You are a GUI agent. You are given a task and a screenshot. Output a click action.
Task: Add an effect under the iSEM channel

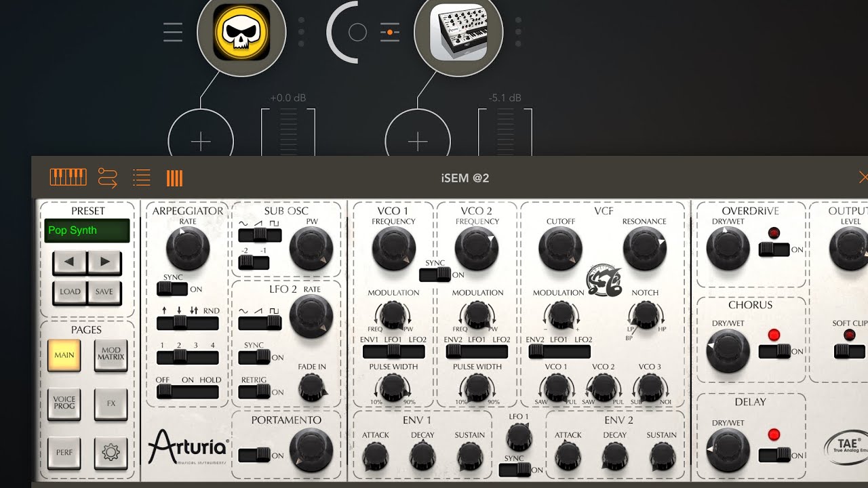[x=418, y=141]
